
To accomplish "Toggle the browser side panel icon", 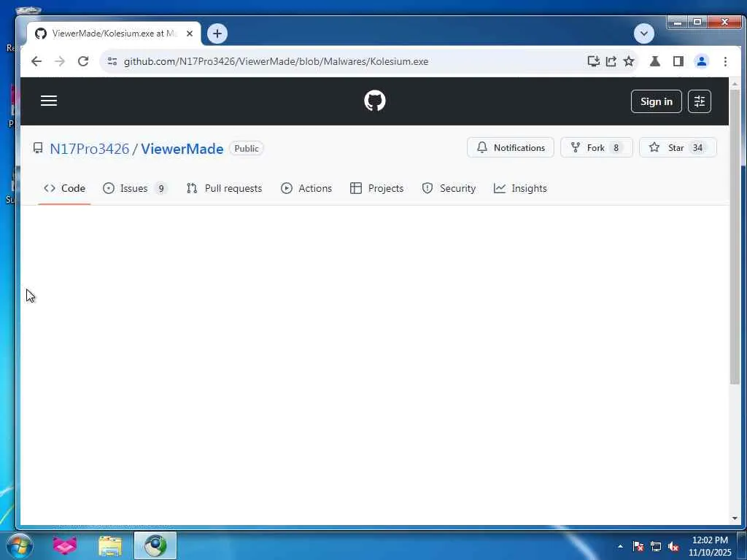I will [x=678, y=61].
